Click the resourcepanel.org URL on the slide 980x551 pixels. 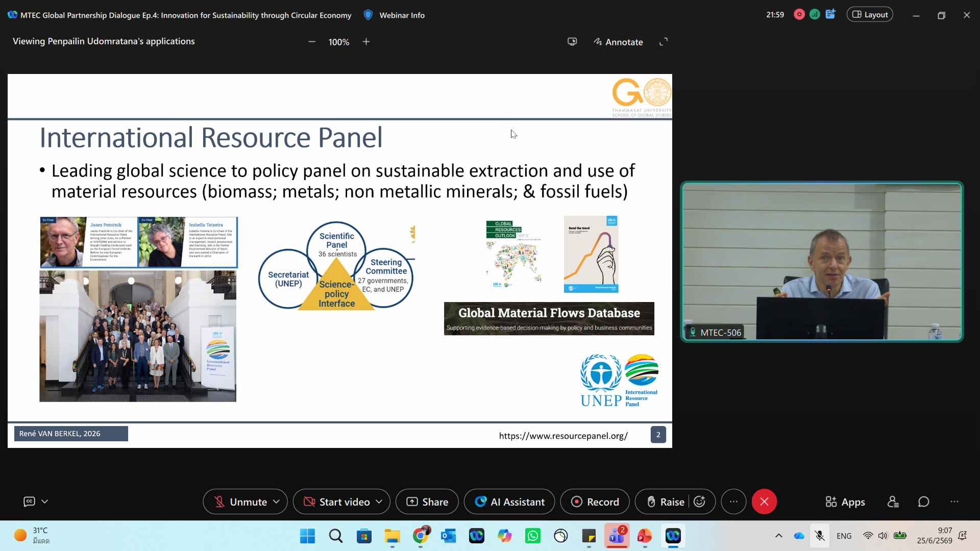pos(563,436)
